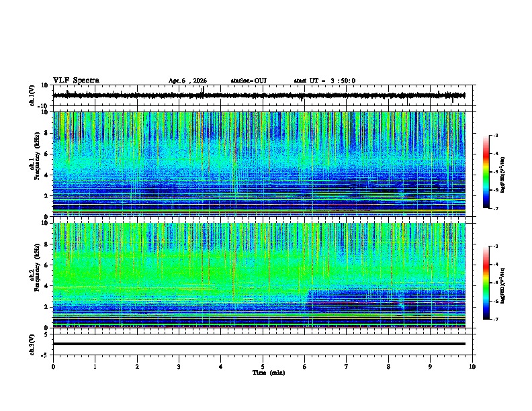Click the "-5" label on ch.1 color bar

point(495,172)
